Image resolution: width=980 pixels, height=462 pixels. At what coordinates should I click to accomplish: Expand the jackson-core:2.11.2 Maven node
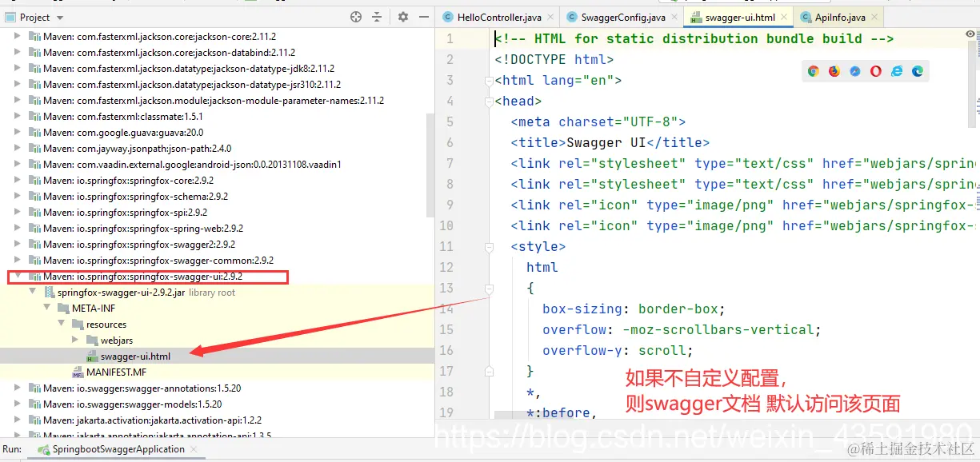(x=18, y=37)
